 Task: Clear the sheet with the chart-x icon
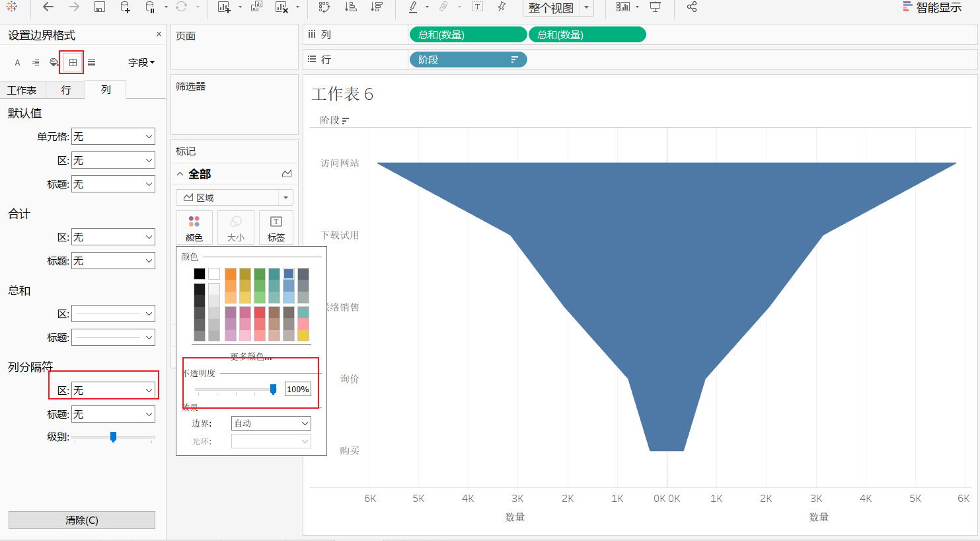pyautogui.click(x=282, y=7)
